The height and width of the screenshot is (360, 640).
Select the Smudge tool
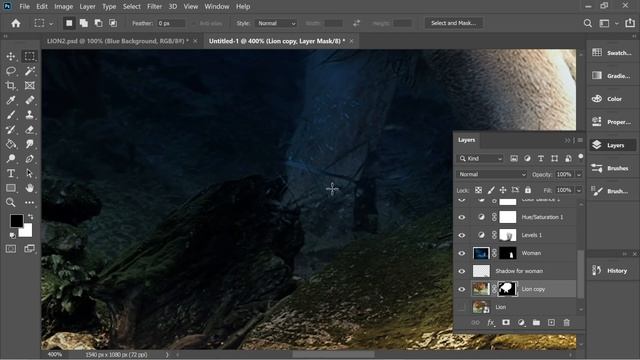coord(29,144)
